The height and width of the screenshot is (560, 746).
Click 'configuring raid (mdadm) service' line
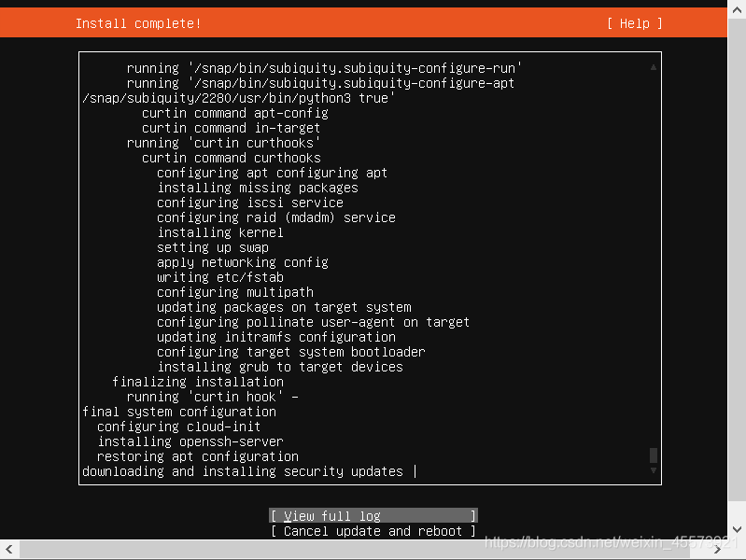pos(276,217)
